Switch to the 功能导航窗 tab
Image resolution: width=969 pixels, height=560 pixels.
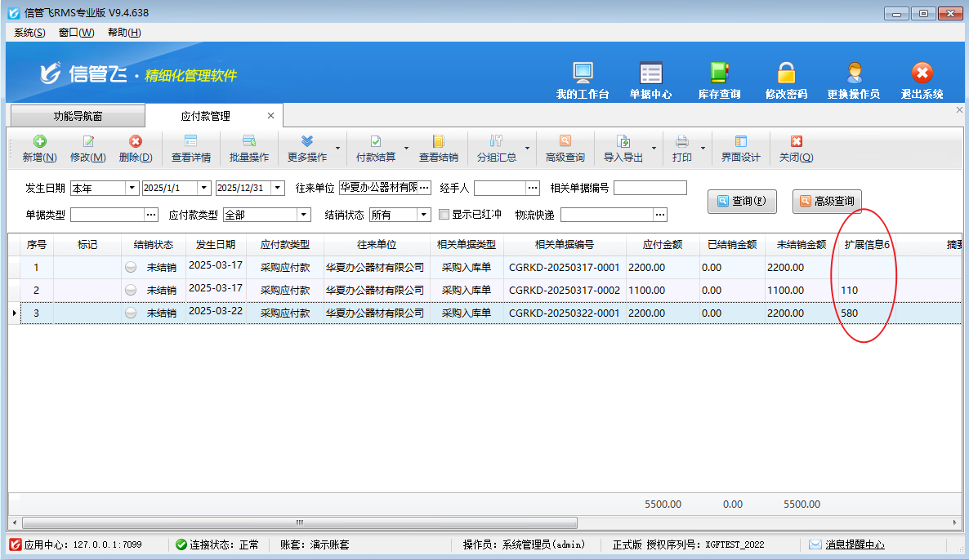(78, 117)
